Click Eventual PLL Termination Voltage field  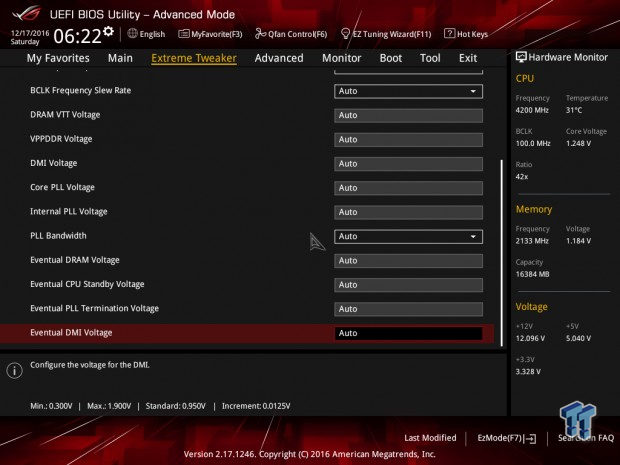tap(408, 309)
